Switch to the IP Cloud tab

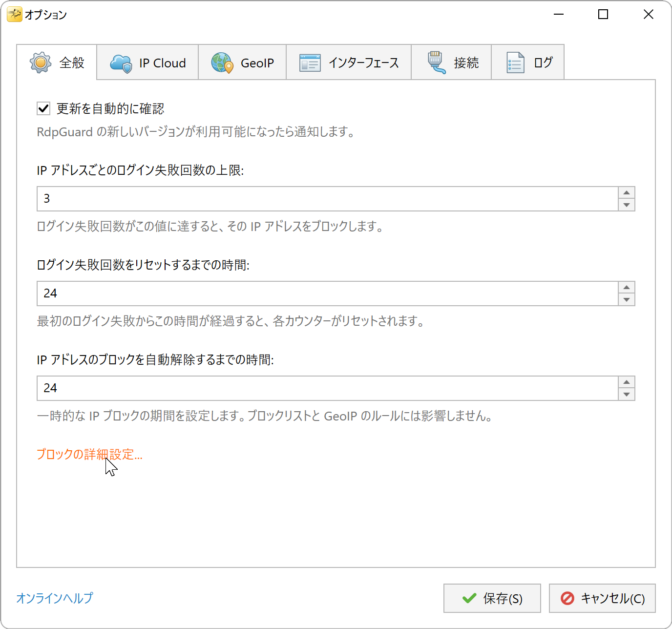pos(147,63)
